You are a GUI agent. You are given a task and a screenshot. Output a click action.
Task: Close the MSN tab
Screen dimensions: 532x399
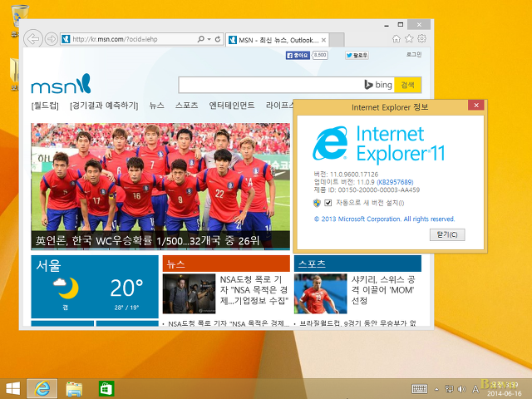323,40
